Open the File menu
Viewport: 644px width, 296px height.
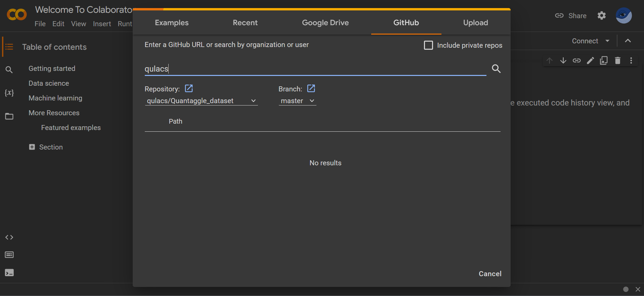pos(40,24)
